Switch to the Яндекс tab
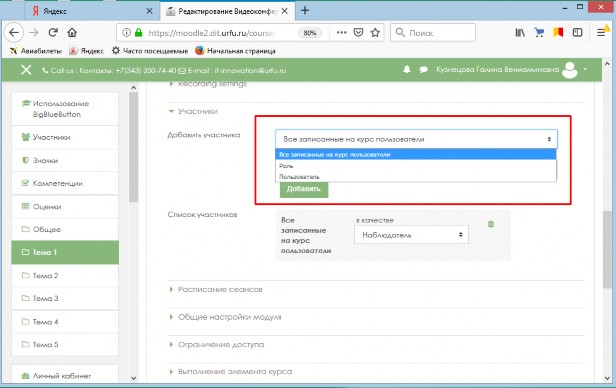 pos(93,11)
